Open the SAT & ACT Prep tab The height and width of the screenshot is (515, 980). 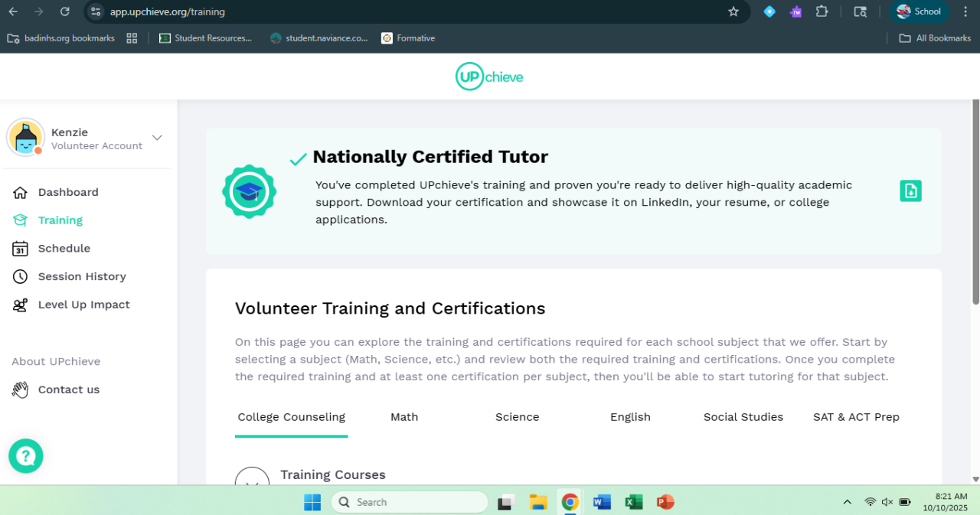click(x=856, y=417)
